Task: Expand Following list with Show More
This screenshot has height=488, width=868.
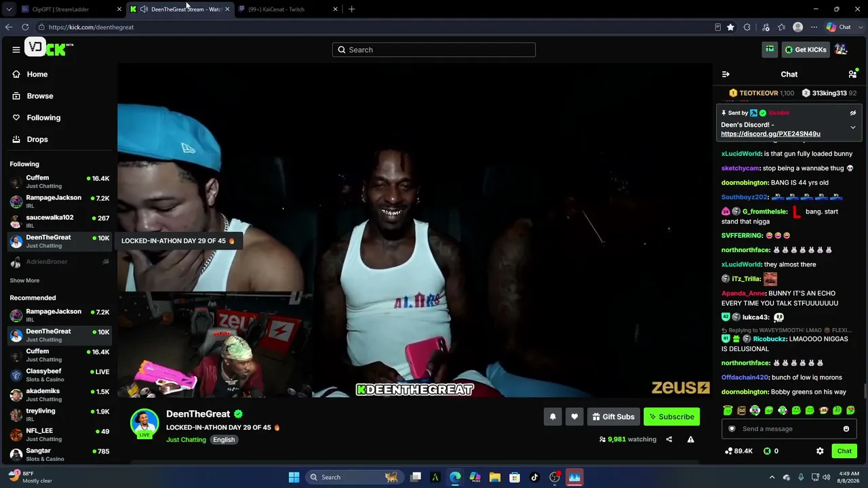Action: pos(24,281)
